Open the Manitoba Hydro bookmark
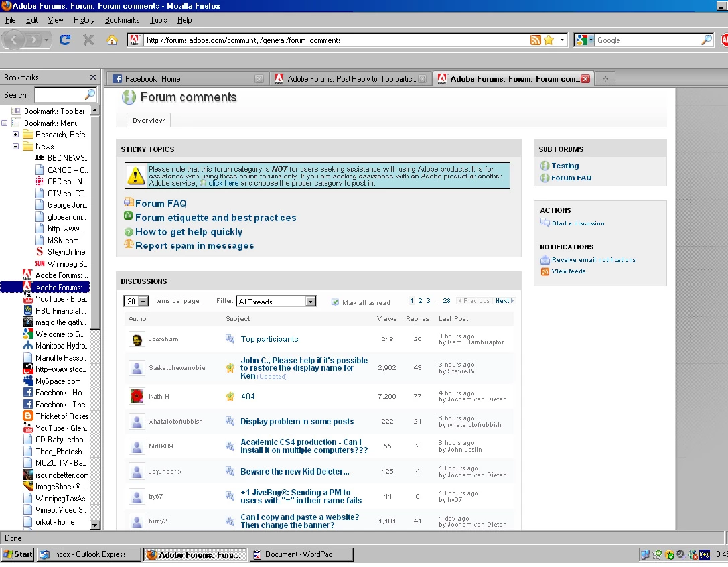 coord(56,346)
